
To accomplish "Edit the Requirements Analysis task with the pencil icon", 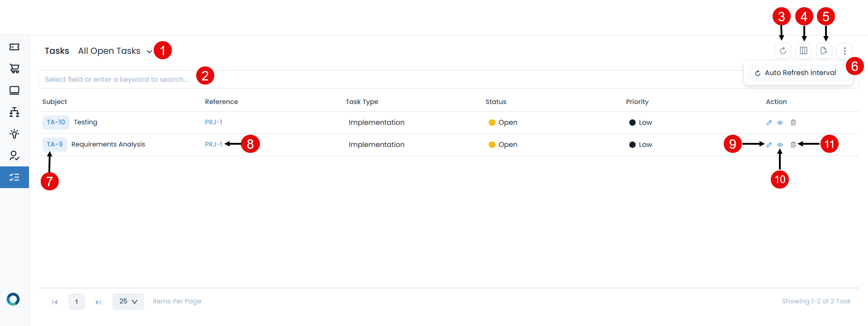I will point(769,145).
